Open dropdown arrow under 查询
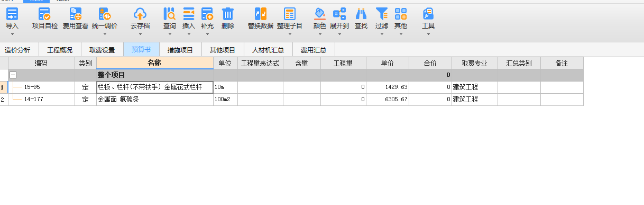The image size is (644, 205). coord(170,34)
